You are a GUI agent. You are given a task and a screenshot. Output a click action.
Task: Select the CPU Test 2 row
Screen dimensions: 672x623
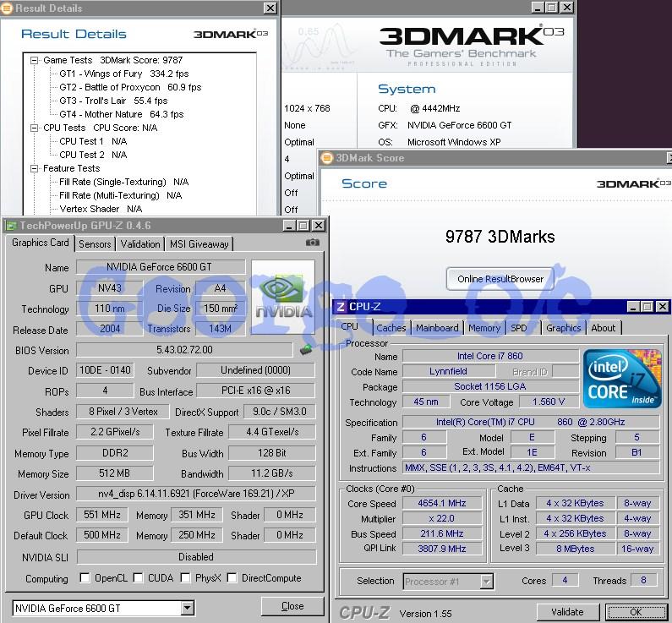click(93, 155)
